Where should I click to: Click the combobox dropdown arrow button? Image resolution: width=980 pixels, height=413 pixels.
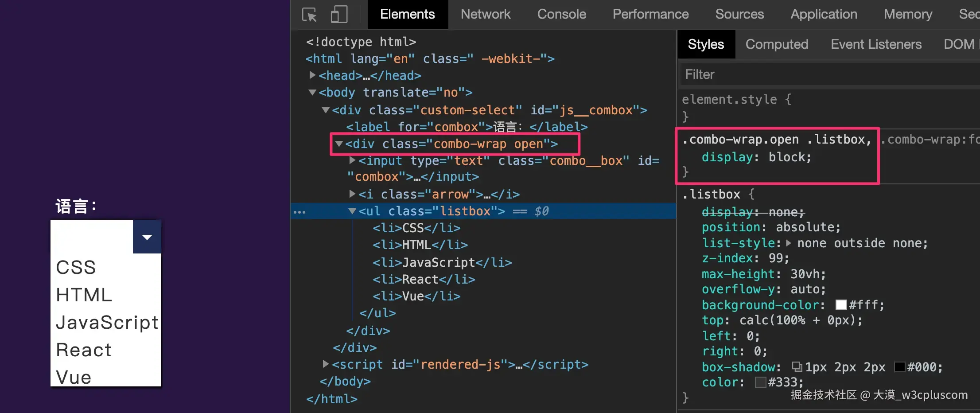[x=147, y=237]
